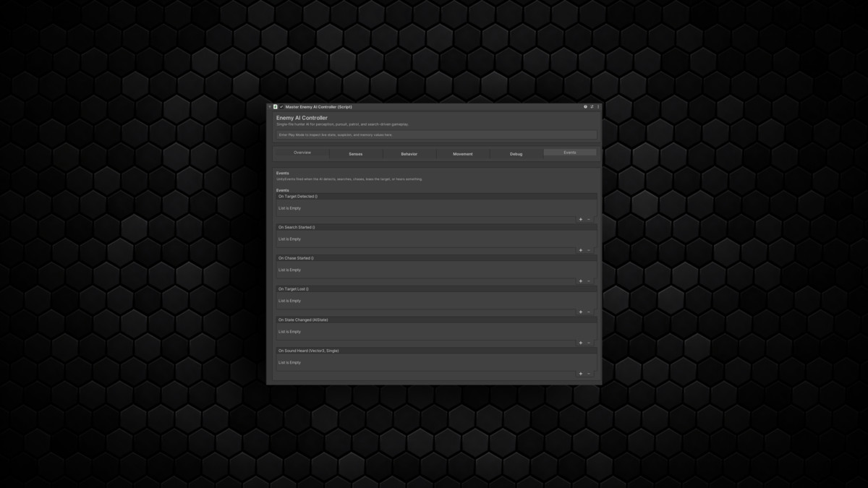Click 'List is Empty' under On State Changed
This screenshot has width=868, height=488.
coord(289,332)
